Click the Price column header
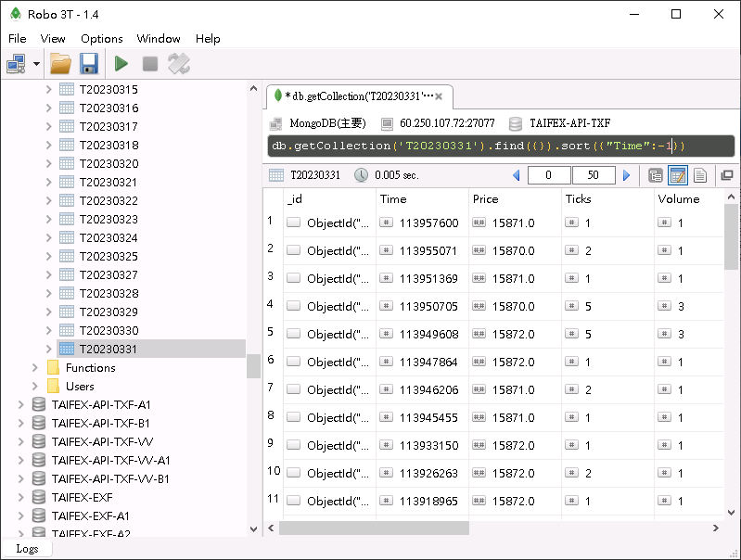The image size is (741, 560). [485, 199]
